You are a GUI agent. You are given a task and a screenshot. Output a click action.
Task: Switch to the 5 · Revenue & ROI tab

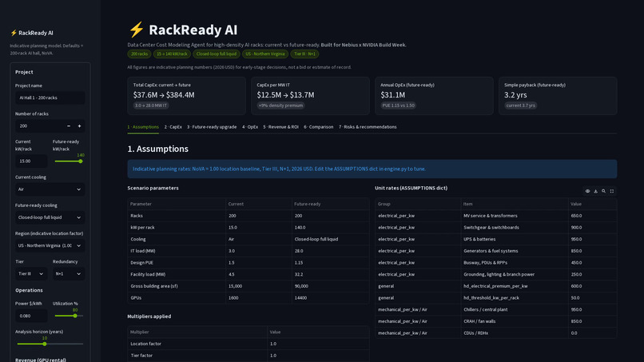point(281,127)
